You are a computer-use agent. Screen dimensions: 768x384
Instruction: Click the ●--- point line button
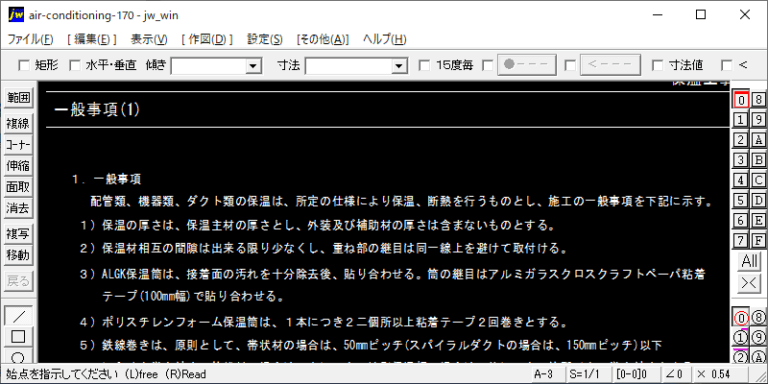pos(527,65)
